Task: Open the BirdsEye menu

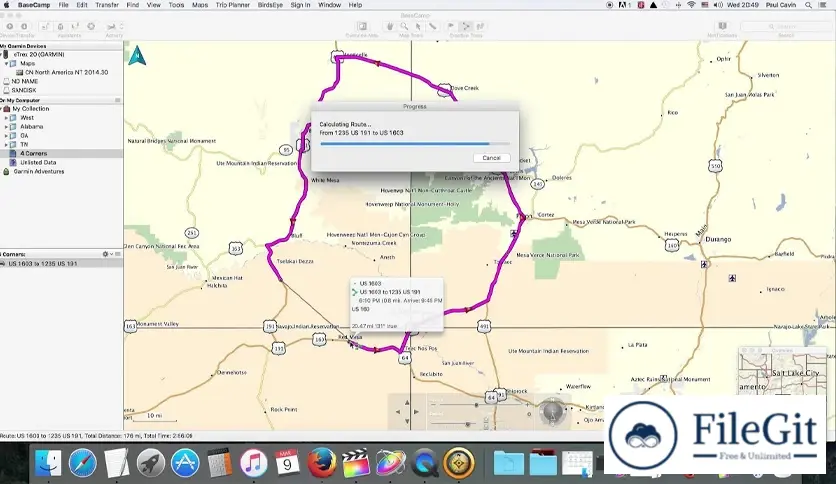Action: [270, 5]
